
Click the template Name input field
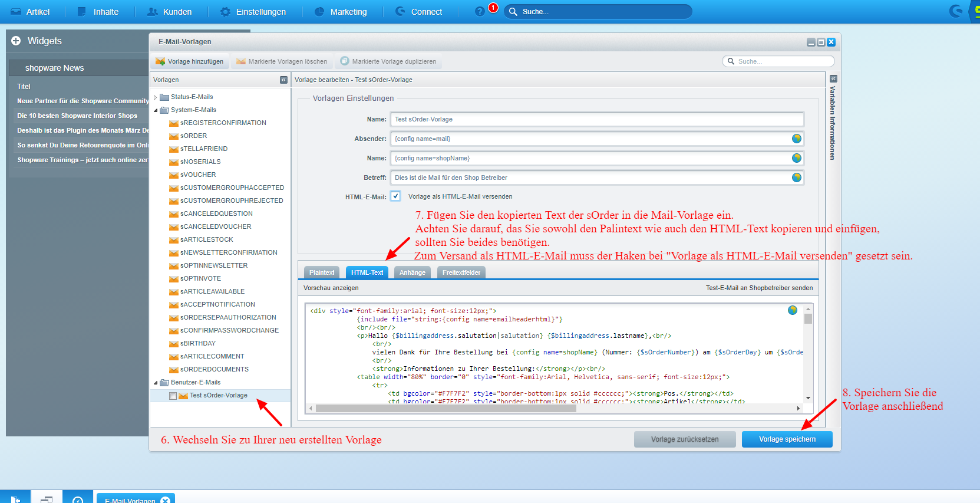tap(597, 119)
